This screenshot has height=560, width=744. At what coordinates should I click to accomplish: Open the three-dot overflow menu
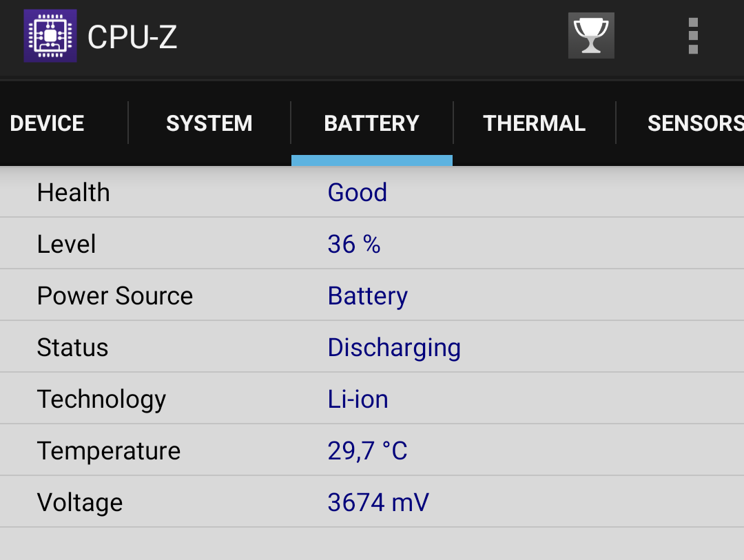693,36
